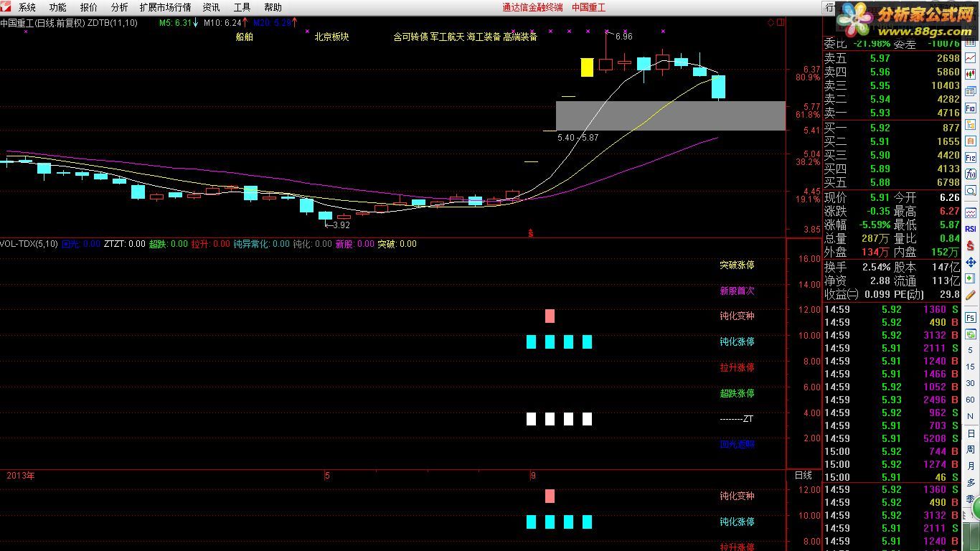
Task: Click the magnifier stock-search icon
Action: (971, 190)
